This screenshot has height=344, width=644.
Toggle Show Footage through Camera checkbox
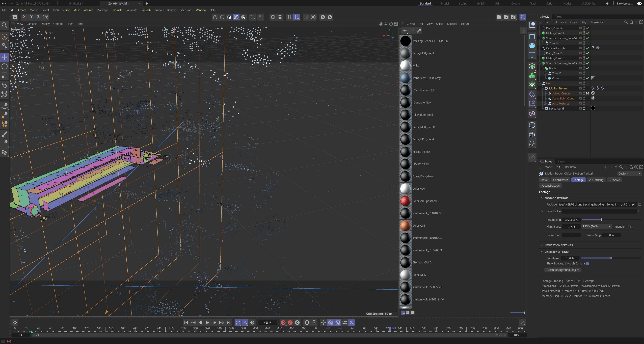click(x=587, y=263)
